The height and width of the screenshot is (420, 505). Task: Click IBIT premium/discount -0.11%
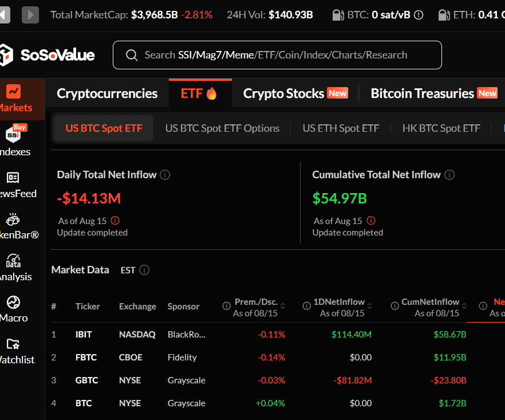pos(271,335)
